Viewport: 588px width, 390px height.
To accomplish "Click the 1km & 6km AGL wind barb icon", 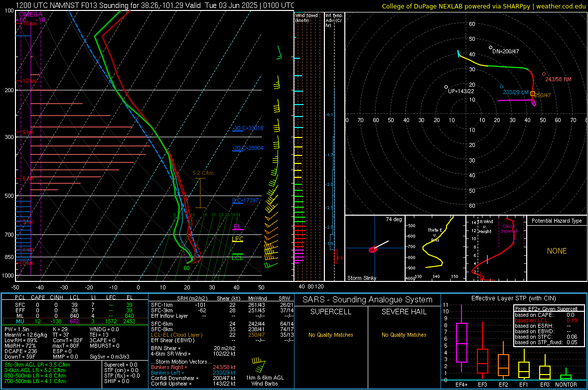I will tap(259, 364).
